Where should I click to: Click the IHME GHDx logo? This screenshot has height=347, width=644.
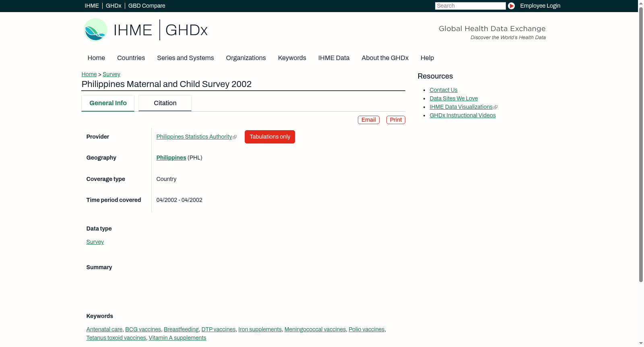pos(146,30)
